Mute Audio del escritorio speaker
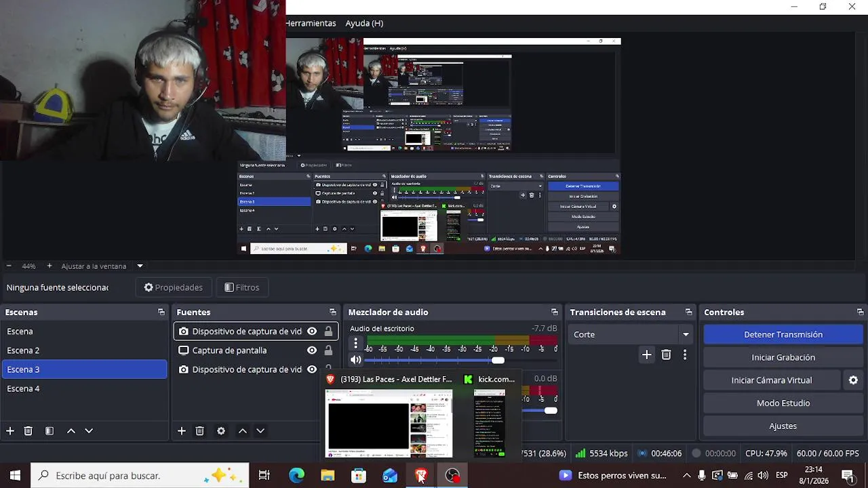The image size is (868, 488). pos(355,361)
